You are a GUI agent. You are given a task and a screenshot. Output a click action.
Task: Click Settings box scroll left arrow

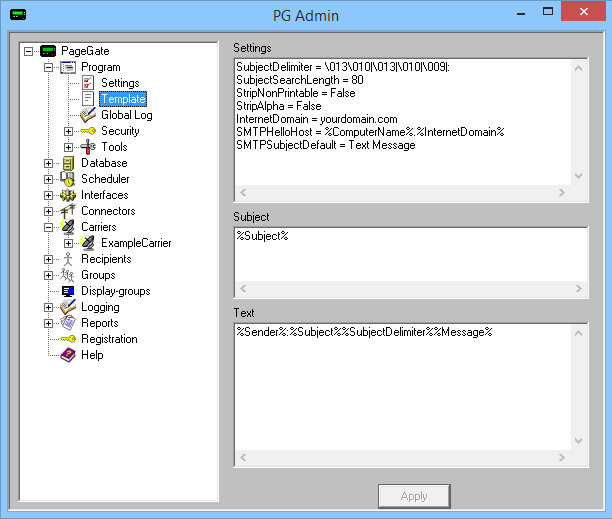pos(243,192)
